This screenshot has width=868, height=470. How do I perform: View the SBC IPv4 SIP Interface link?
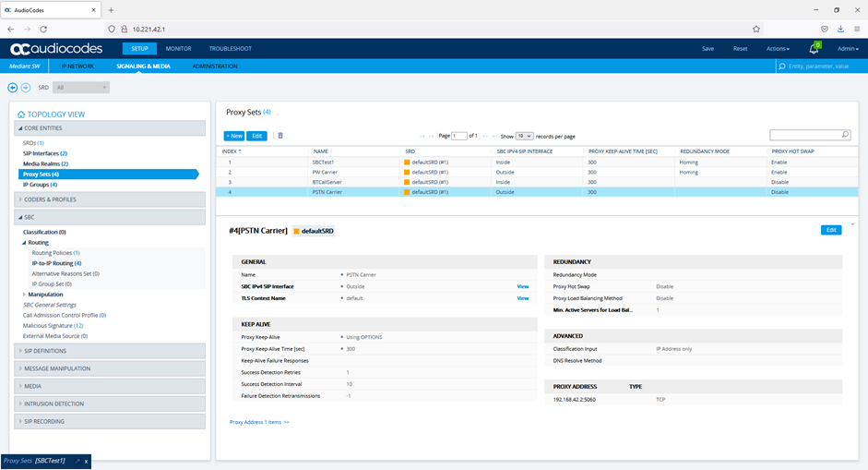click(523, 286)
